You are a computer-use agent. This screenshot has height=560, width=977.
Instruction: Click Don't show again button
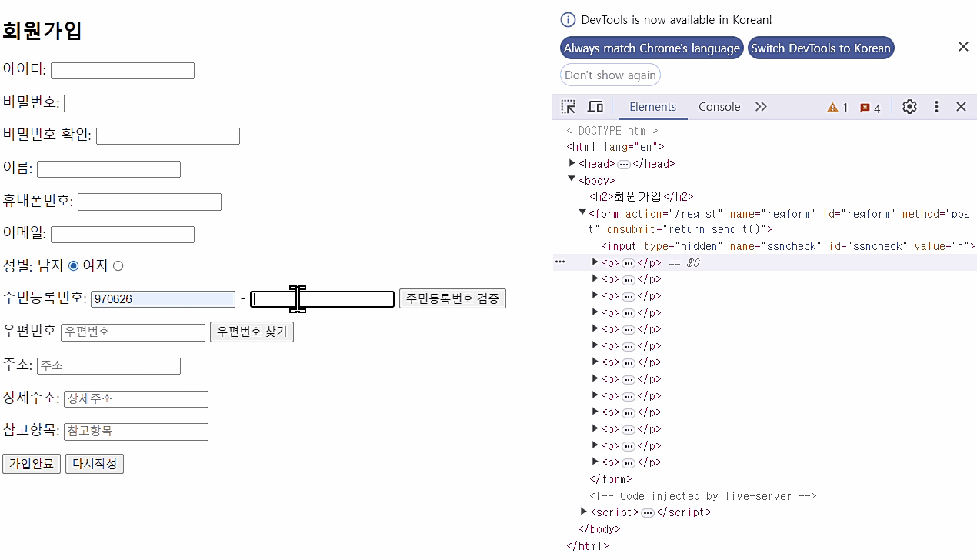coord(610,75)
